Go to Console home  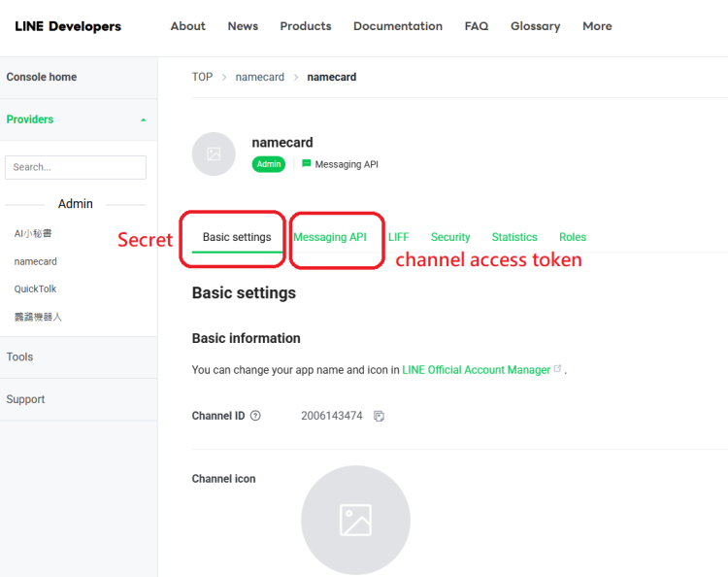[x=42, y=77]
